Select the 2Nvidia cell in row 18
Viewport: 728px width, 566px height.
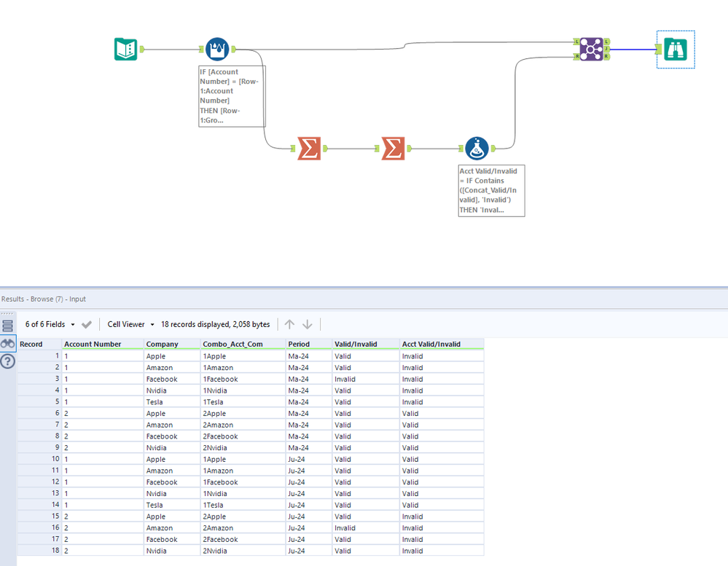click(243, 551)
